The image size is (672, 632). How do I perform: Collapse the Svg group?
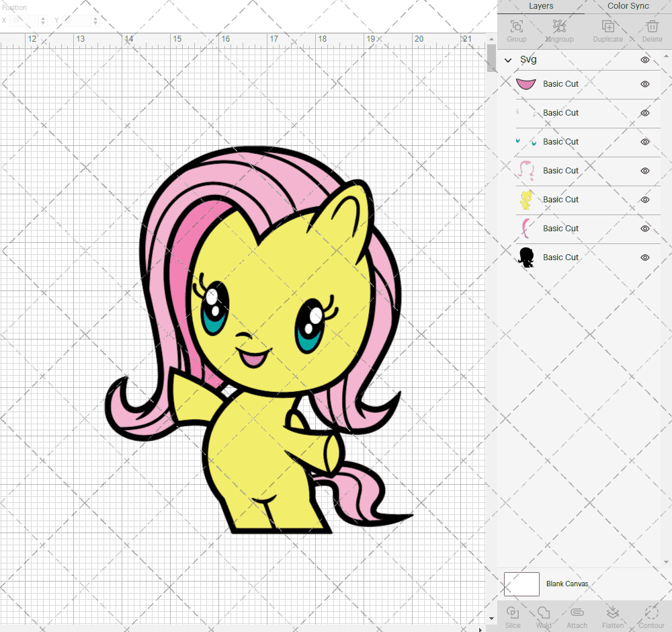click(508, 60)
